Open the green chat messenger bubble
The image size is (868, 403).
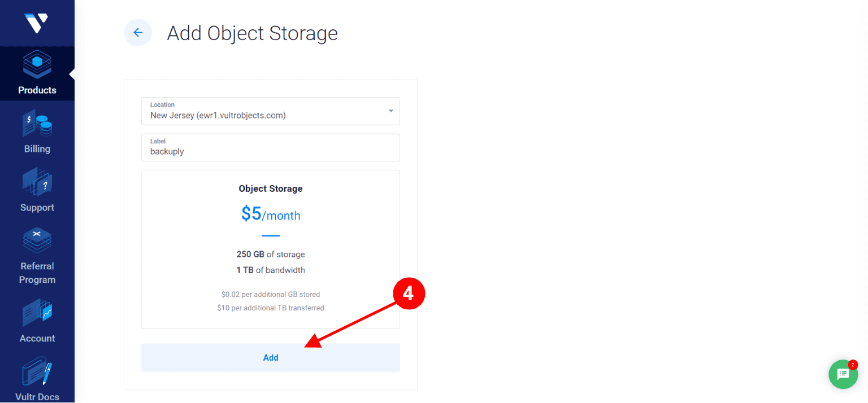843,374
